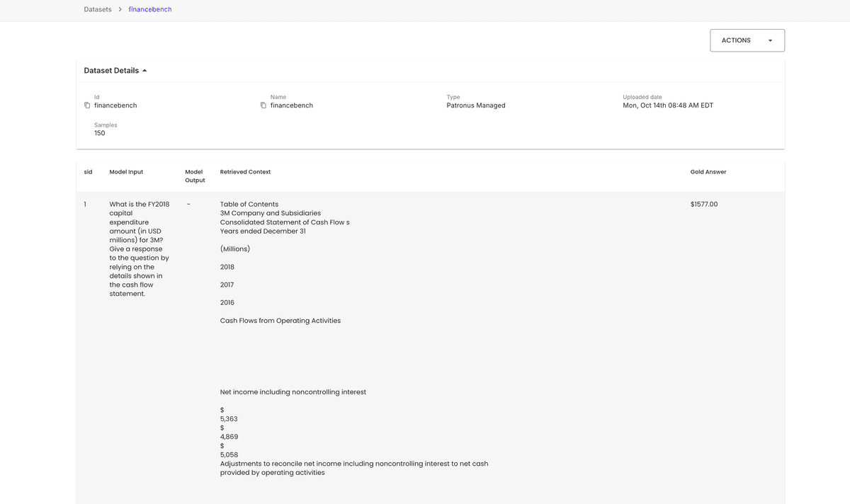Click the Gold Answer column header
This screenshot has width=850, height=504.
coord(708,171)
